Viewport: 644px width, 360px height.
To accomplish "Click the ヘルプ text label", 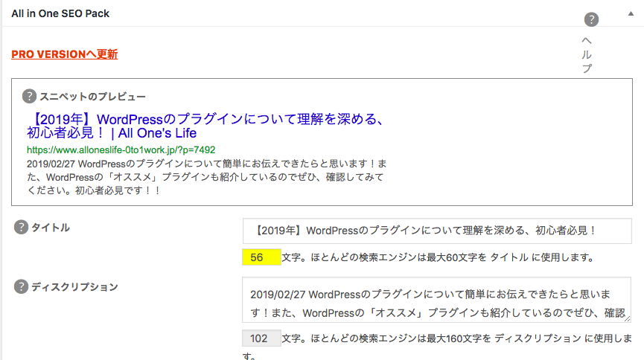I will coord(587,54).
